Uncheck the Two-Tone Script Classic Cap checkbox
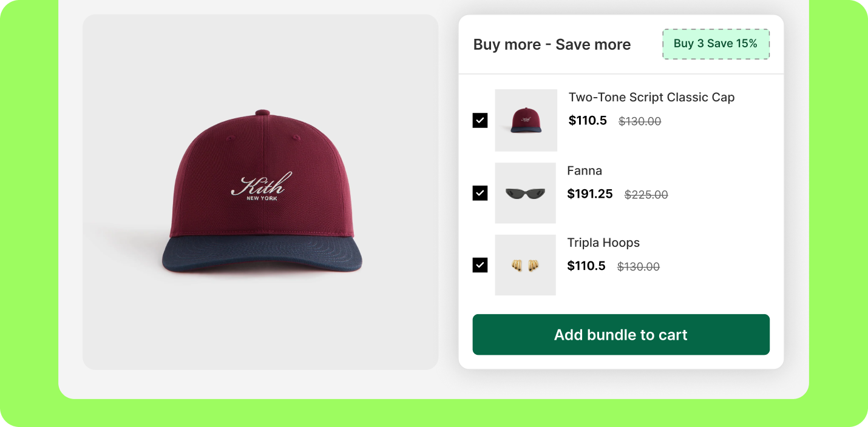Image resolution: width=868 pixels, height=427 pixels. click(480, 120)
